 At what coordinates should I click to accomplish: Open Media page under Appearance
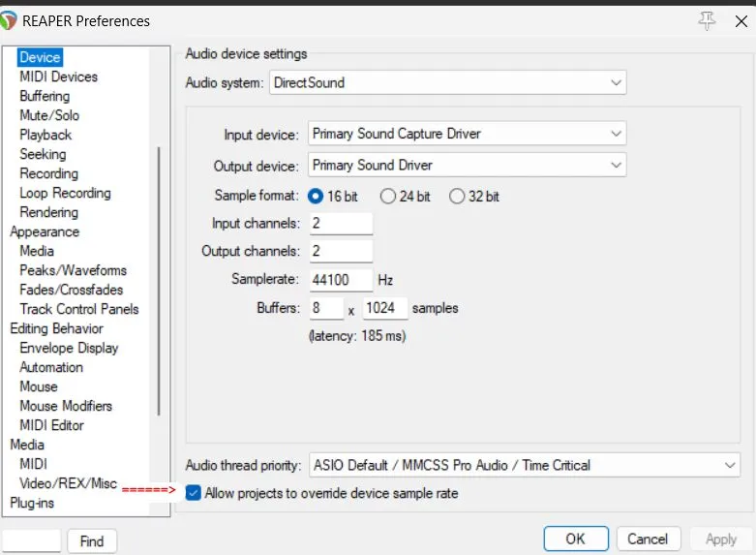click(x=37, y=251)
